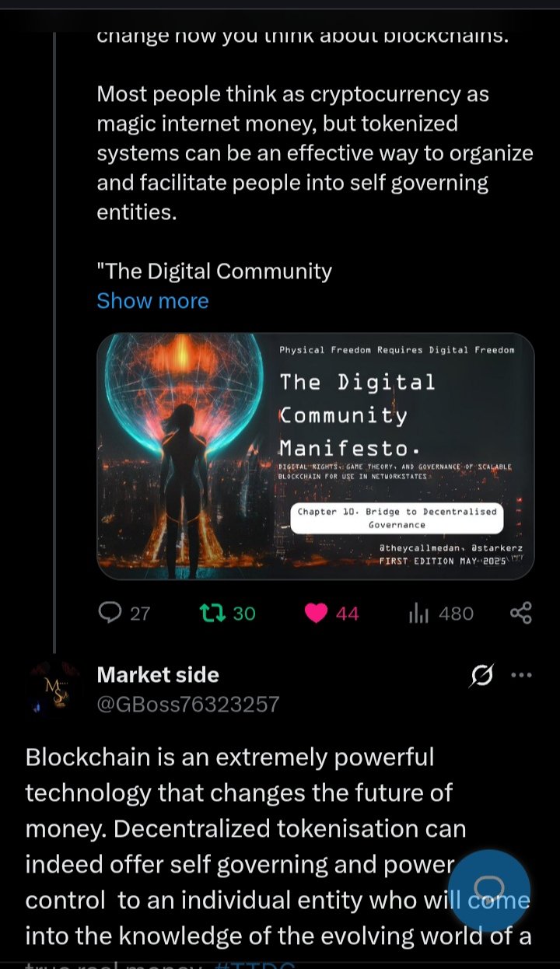Tap the 480 views count
This screenshot has width=560, height=969.
point(456,614)
